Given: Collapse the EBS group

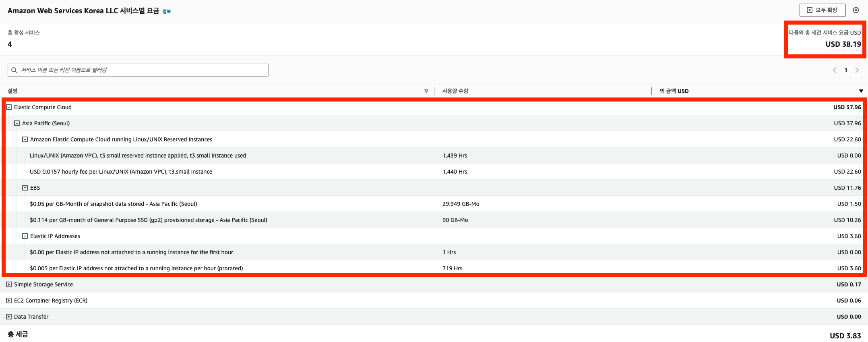Looking at the screenshot, I should pyautogui.click(x=25, y=188).
